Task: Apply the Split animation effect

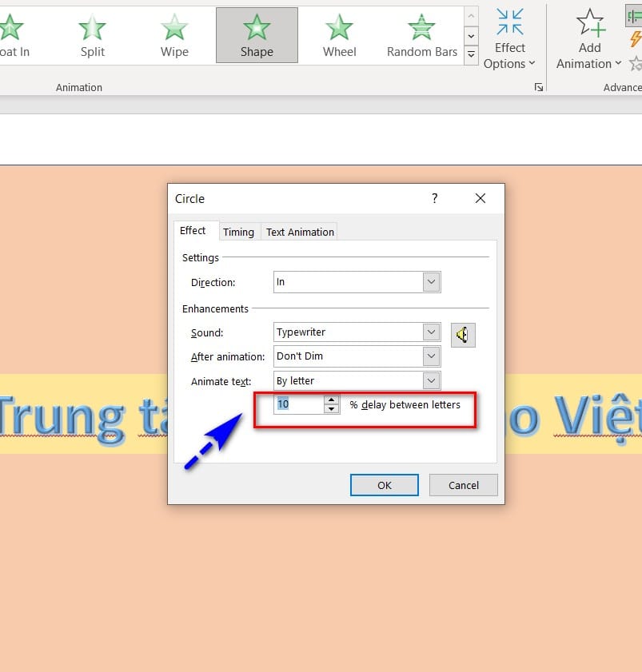Action: (x=91, y=35)
